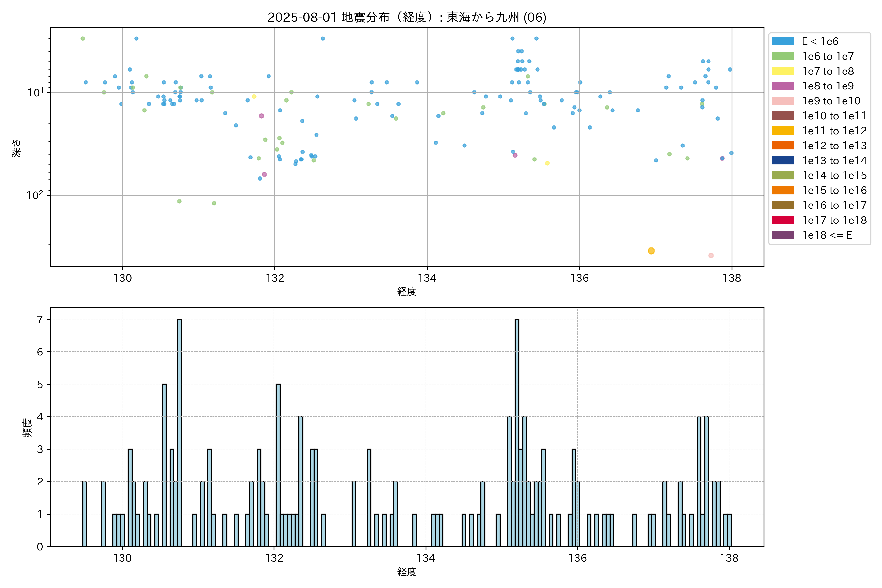Click the 頻度 y-axis label on histogram
Screen dimensions: 882x588
point(27,428)
